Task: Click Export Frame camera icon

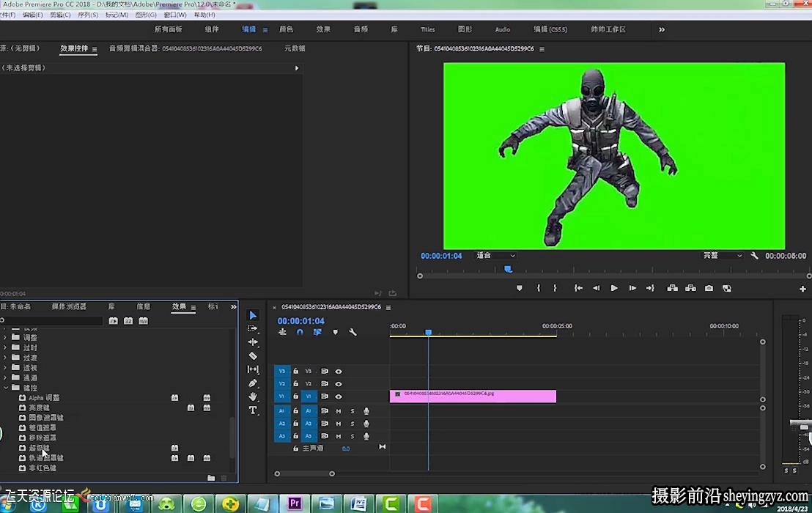Action: [x=709, y=288]
